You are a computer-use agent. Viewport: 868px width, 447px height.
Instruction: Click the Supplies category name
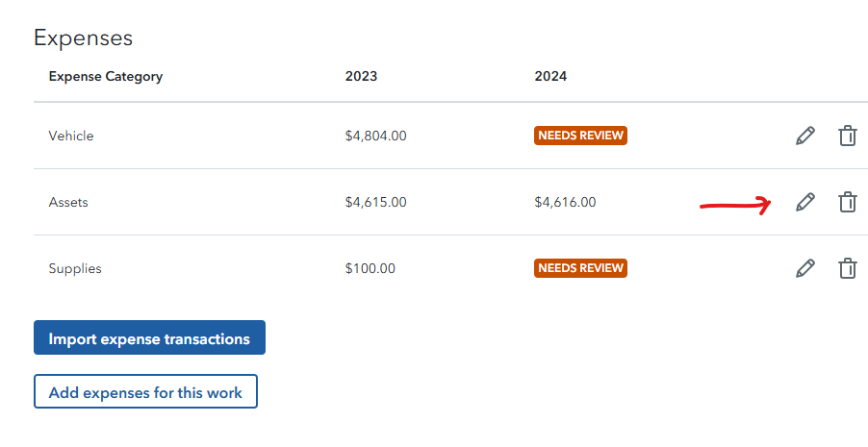click(75, 269)
